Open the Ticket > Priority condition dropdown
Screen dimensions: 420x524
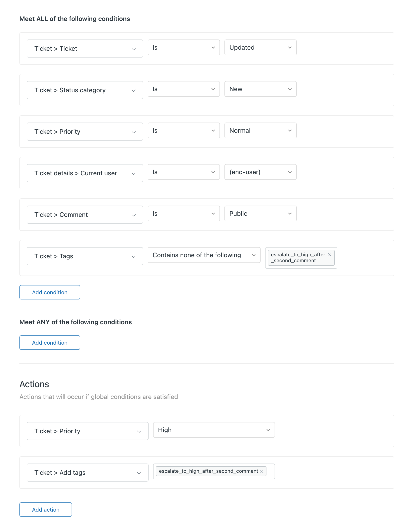[x=84, y=132]
